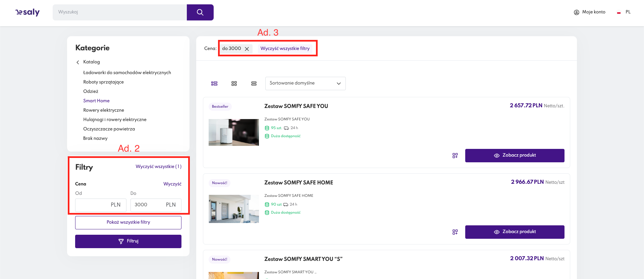644x279 pixels.
Task: Click the search magnifier button
Action: [200, 12]
